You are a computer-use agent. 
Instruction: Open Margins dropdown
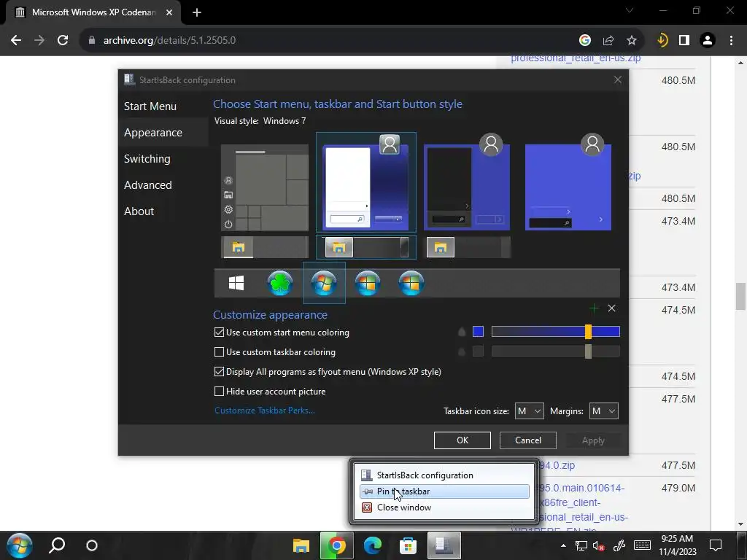coord(603,411)
